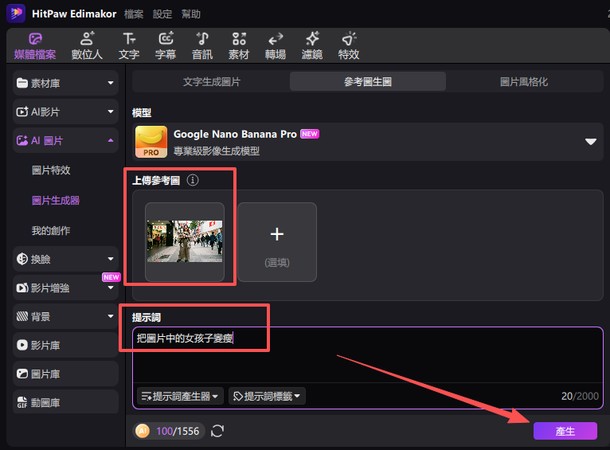Open the 字幕 subtitles tool
Image resolution: width=610 pixels, height=450 pixels.
[x=166, y=46]
